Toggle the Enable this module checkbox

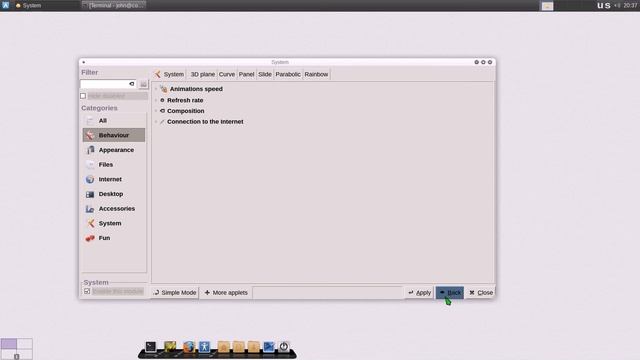click(x=87, y=291)
